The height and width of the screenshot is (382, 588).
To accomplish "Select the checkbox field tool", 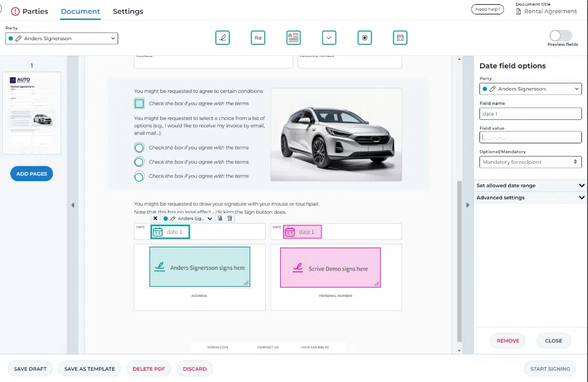I will pyautogui.click(x=329, y=38).
